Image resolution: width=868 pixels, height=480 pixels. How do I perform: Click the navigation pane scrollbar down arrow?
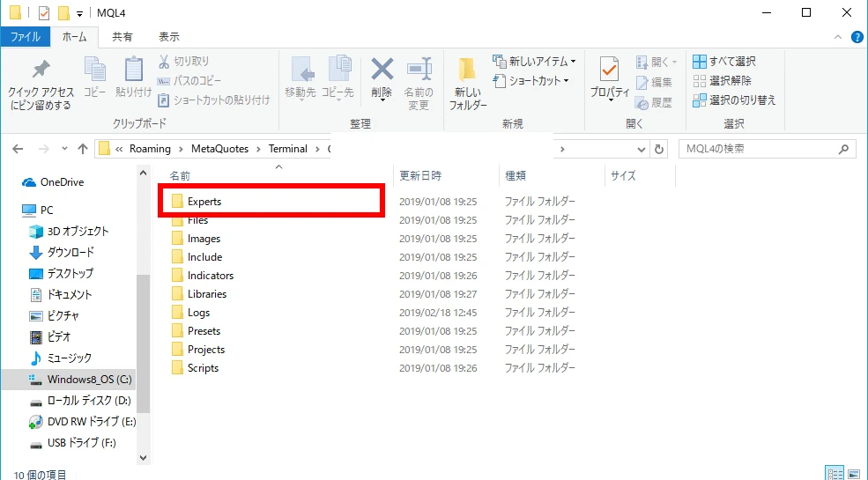(144, 458)
